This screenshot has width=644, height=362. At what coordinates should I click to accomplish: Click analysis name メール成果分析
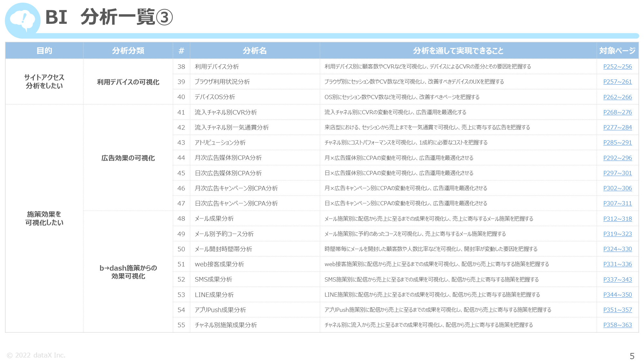coord(214,219)
